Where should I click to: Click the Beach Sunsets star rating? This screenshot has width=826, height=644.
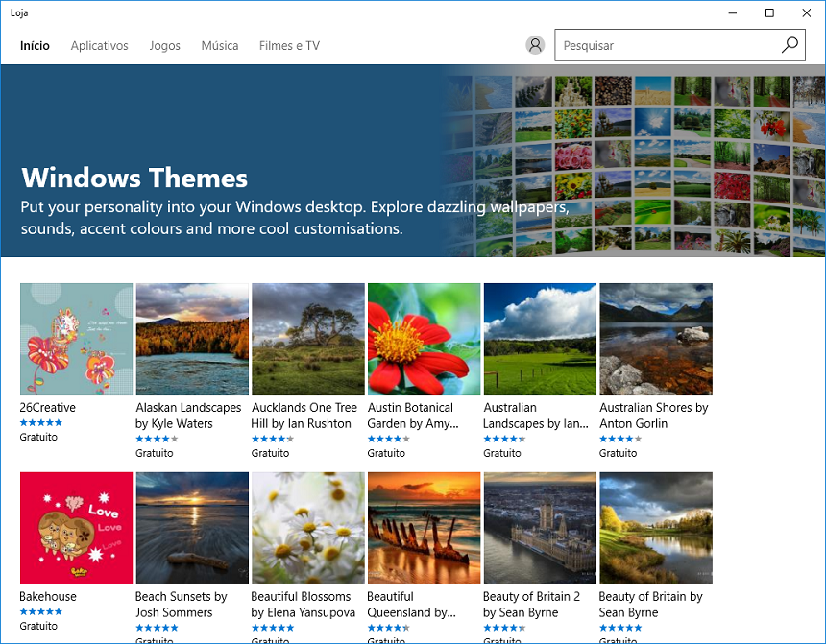tap(157, 628)
